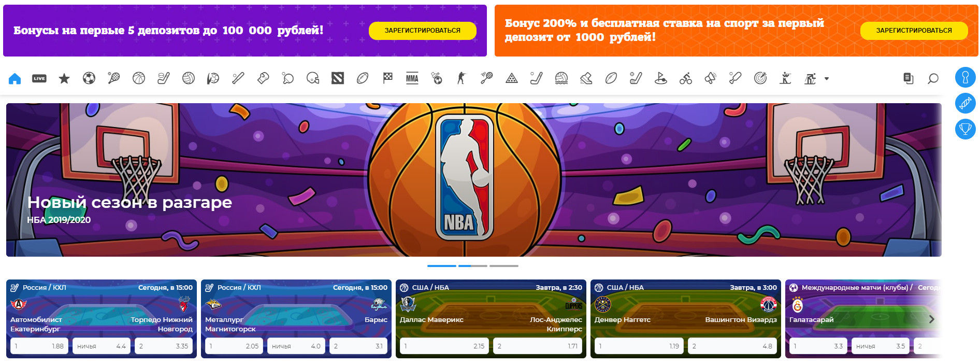Viewport: 980px width, 364px height.
Task: Select the ice hockey stick and puck icon
Action: pos(164,78)
